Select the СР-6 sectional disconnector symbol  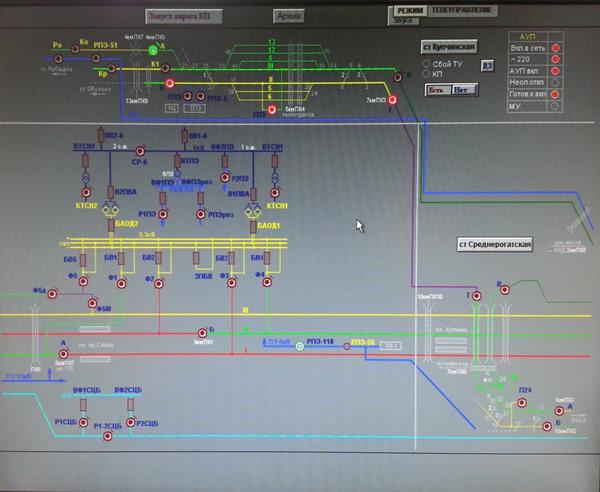coord(140,152)
